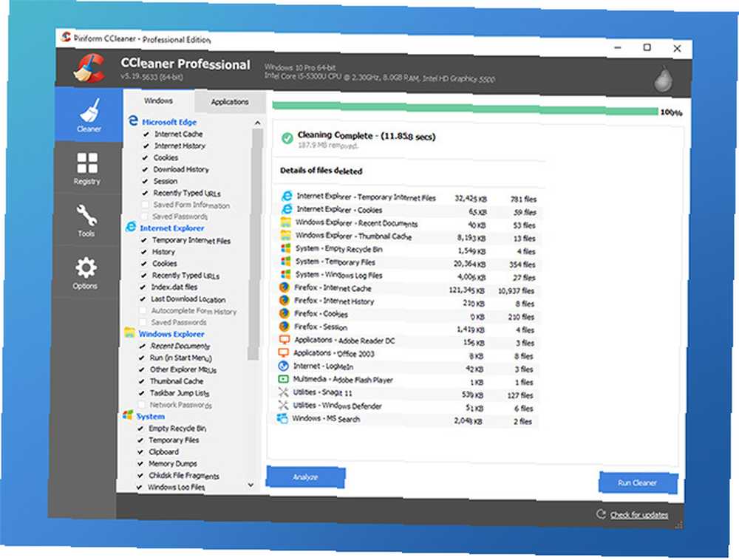The width and height of the screenshot is (739, 560).
Task: Uncheck Temporary Internet Files under Internet Explorer
Action: point(144,240)
